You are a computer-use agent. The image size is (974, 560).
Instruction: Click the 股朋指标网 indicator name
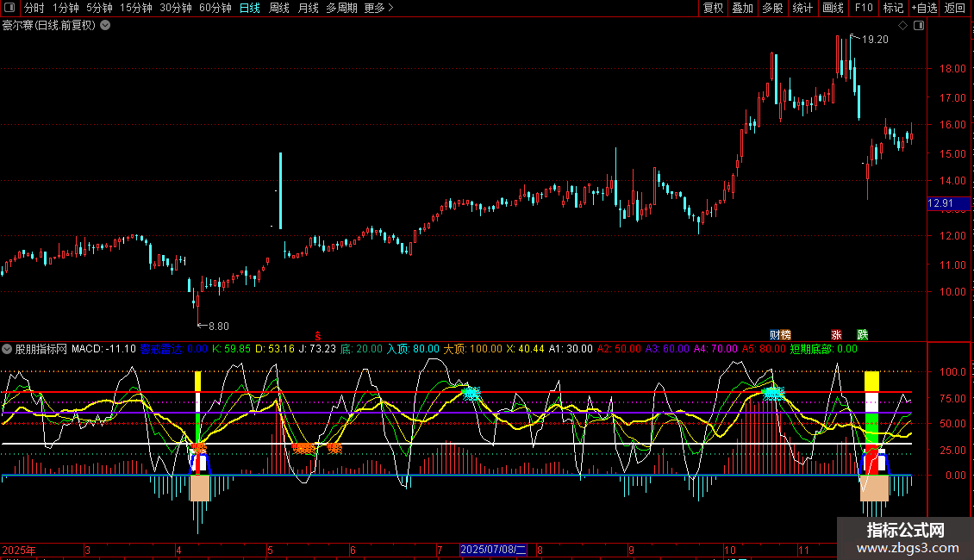41,349
